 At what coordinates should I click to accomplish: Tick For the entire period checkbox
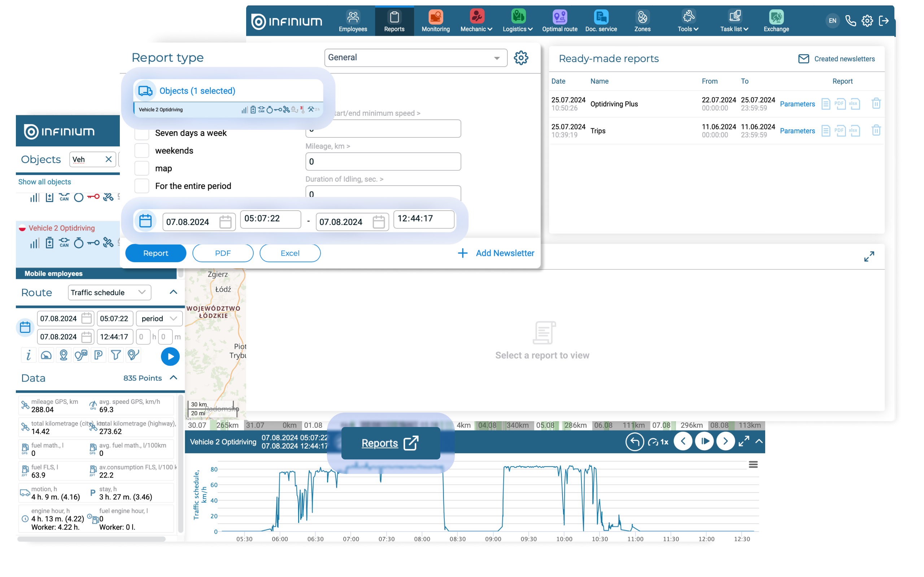click(x=141, y=186)
